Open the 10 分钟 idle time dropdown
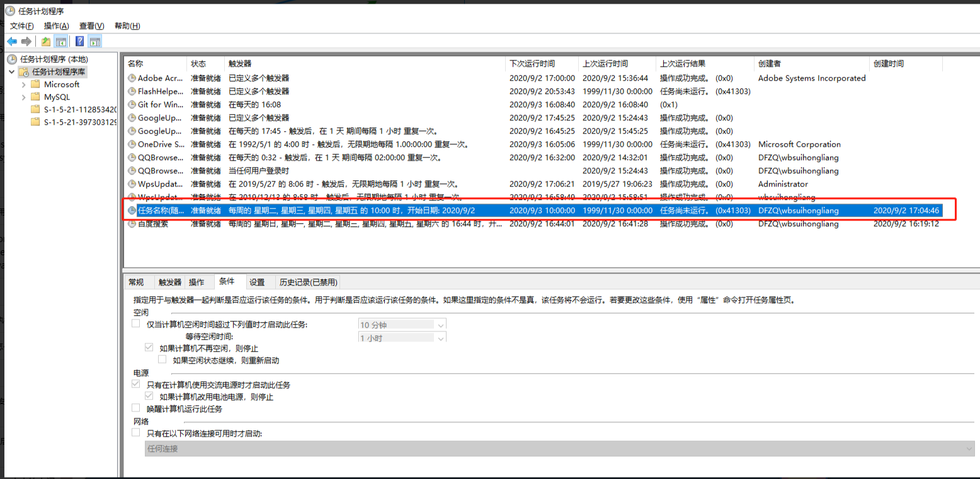This screenshot has width=980, height=479. [440, 325]
